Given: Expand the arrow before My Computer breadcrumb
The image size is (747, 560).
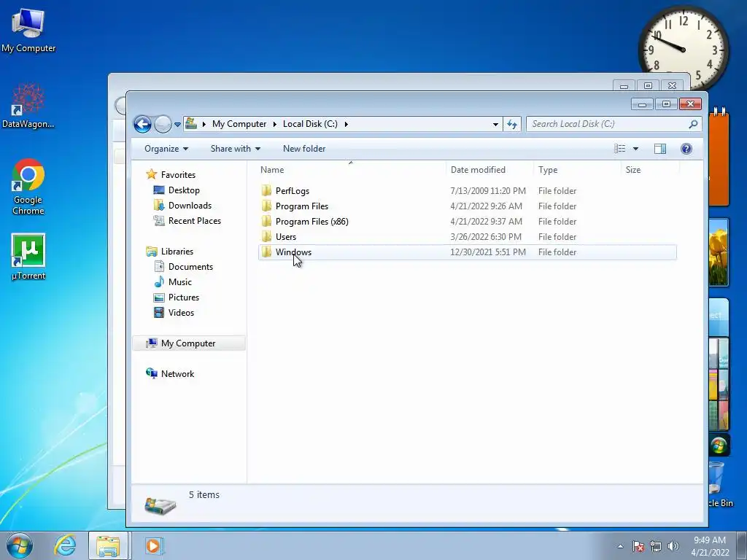Looking at the screenshot, I should (204, 124).
